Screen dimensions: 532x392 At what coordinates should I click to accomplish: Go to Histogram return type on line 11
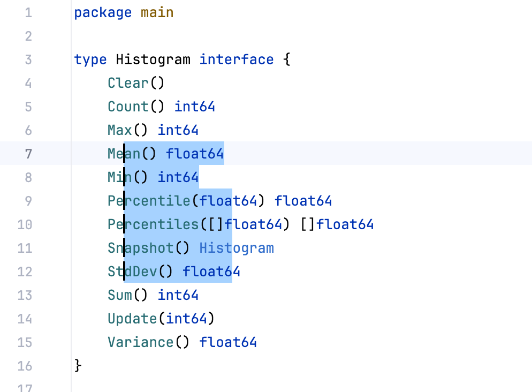point(236,248)
